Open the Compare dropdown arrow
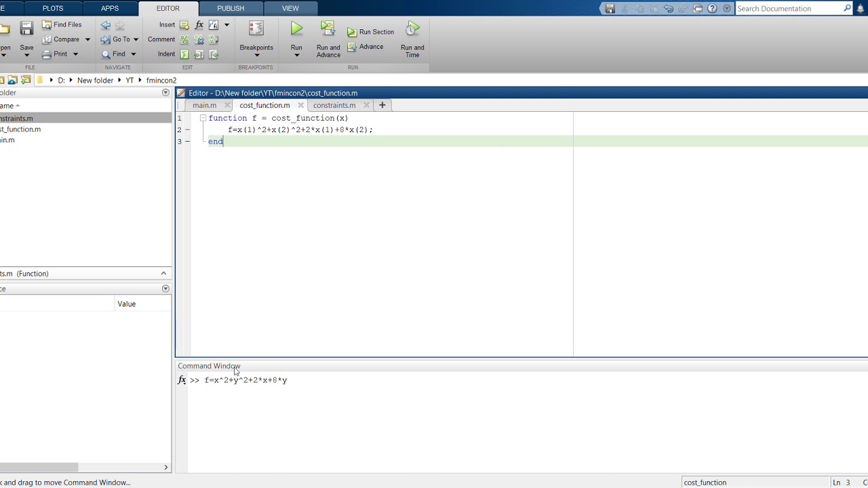Viewport: 868px width, 488px height. pyautogui.click(x=87, y=39)
